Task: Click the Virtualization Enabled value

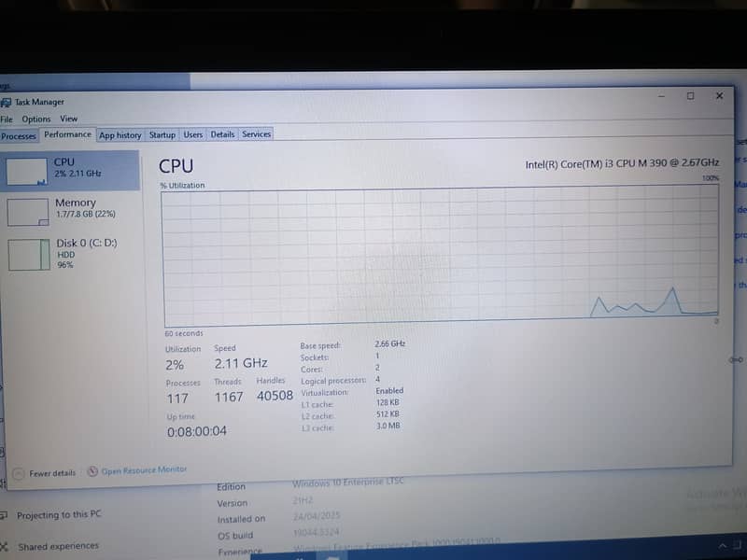Action: coord(389,390)
